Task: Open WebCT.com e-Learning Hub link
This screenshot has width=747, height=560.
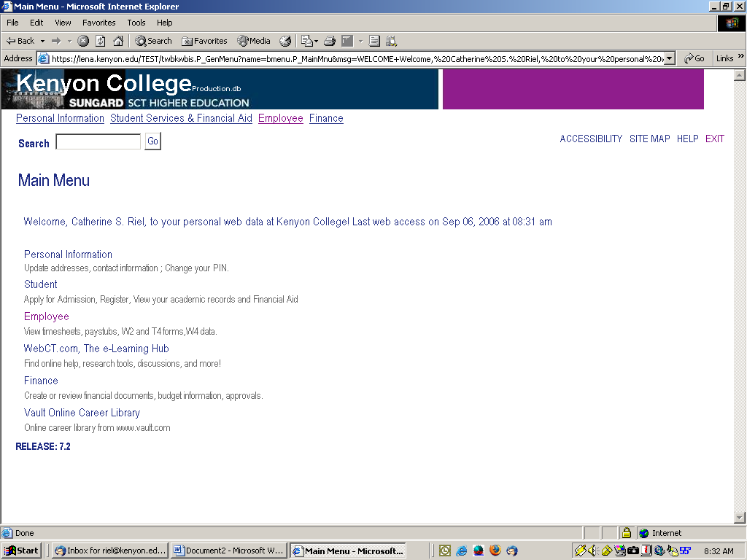Action: point(96,349)
